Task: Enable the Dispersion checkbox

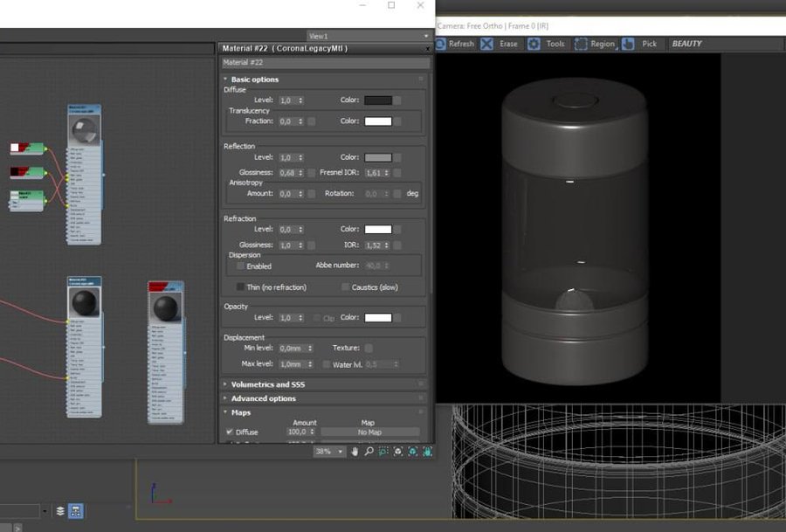Action: pyautogui.click(x=241, y=266)
